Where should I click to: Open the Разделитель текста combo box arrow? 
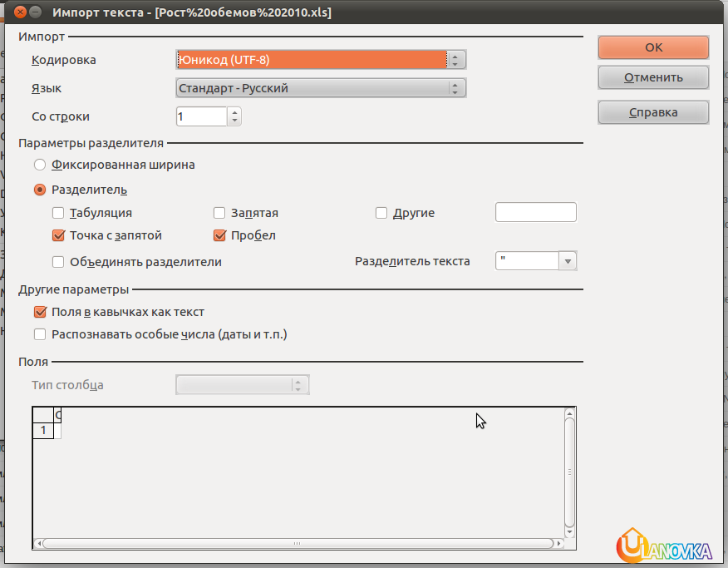click(x=568, y=261)
